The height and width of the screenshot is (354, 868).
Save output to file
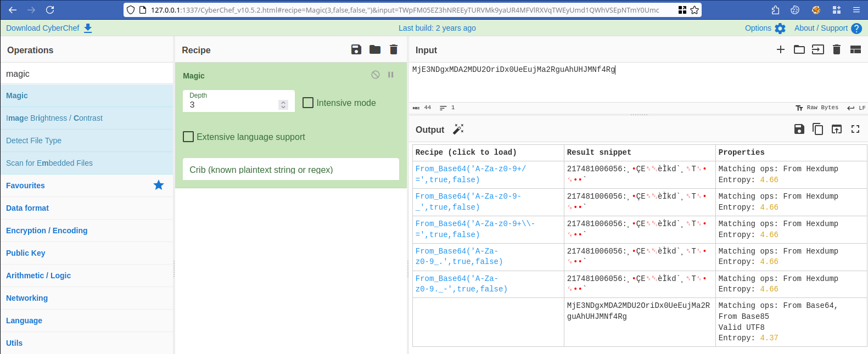[x=799, y=129]
